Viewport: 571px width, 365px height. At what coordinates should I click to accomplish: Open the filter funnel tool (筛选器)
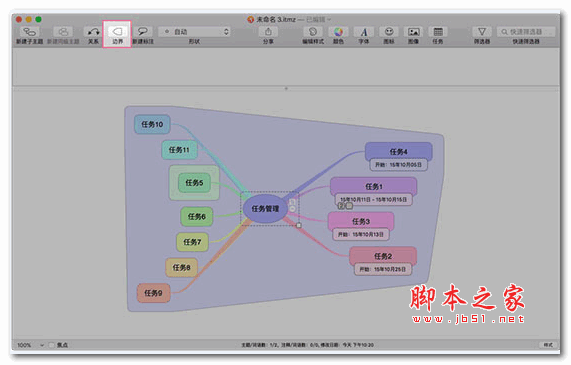click(x=481, y=32)
